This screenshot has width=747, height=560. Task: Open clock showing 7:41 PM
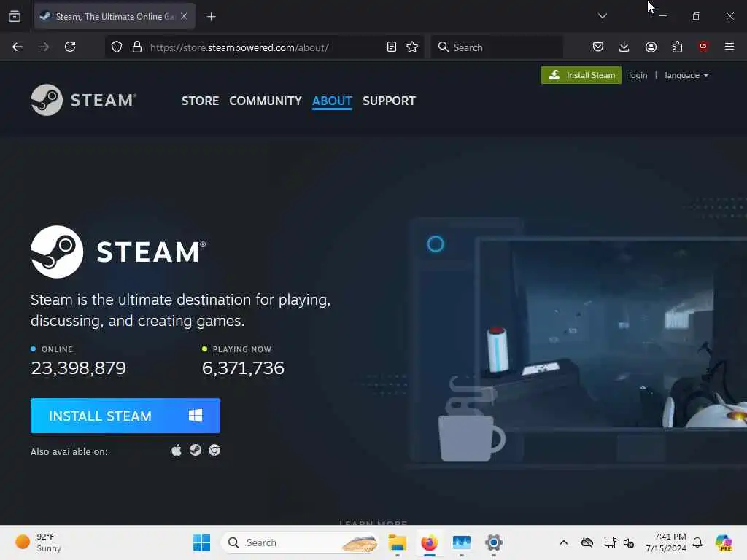666,542
